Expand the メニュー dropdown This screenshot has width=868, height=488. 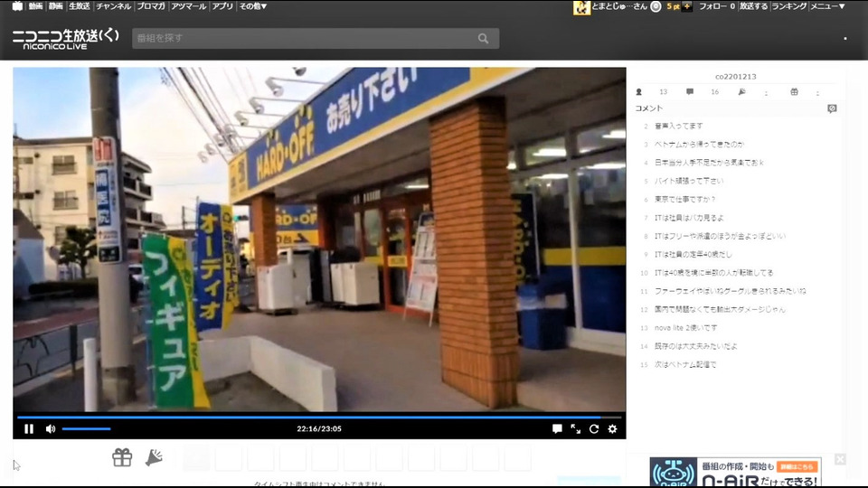tap(828, 6)
